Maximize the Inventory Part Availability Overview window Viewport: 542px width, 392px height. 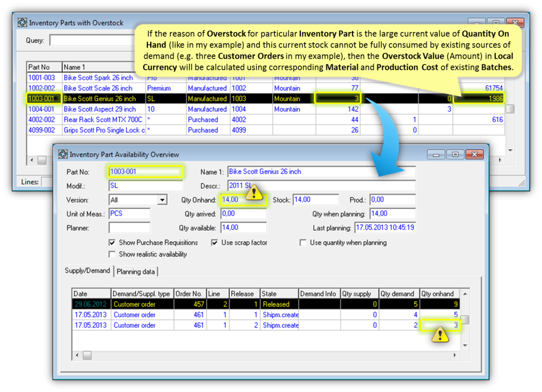pyautogui.click(x=455, y=154)
